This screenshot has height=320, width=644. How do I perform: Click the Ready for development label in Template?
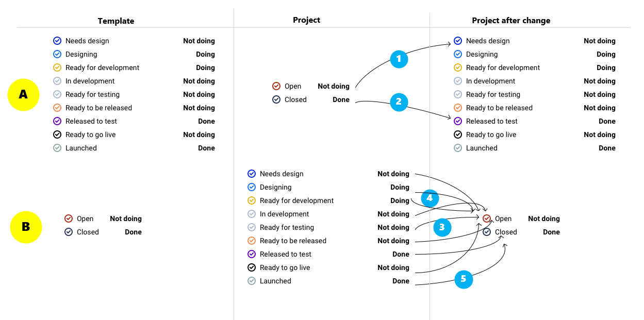coord(102,68)
